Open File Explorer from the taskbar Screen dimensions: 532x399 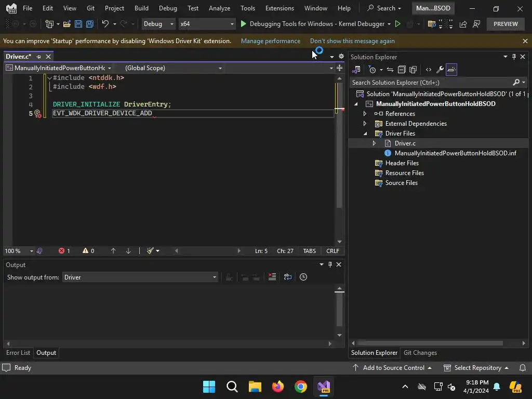pyautogui.click(x=255, y=387)
